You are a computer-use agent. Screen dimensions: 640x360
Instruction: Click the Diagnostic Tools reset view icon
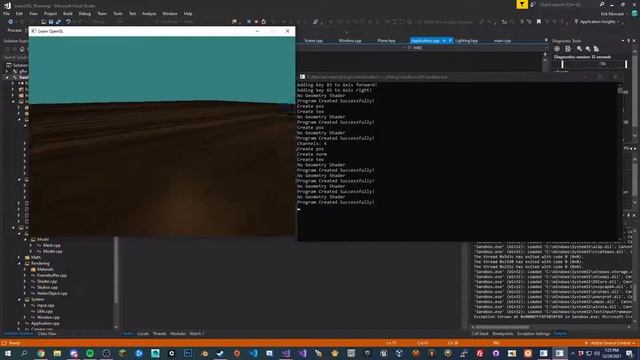pos(596,49)
